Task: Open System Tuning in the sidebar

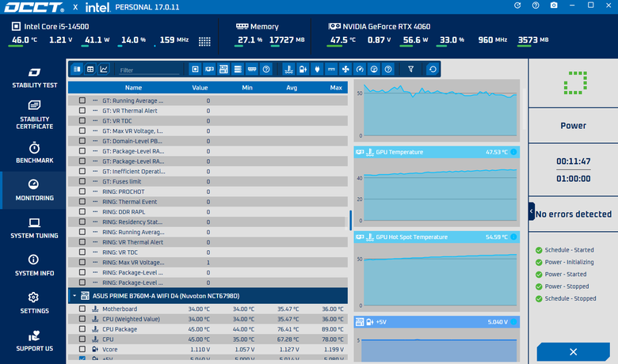Action: [x=34, y=228]
